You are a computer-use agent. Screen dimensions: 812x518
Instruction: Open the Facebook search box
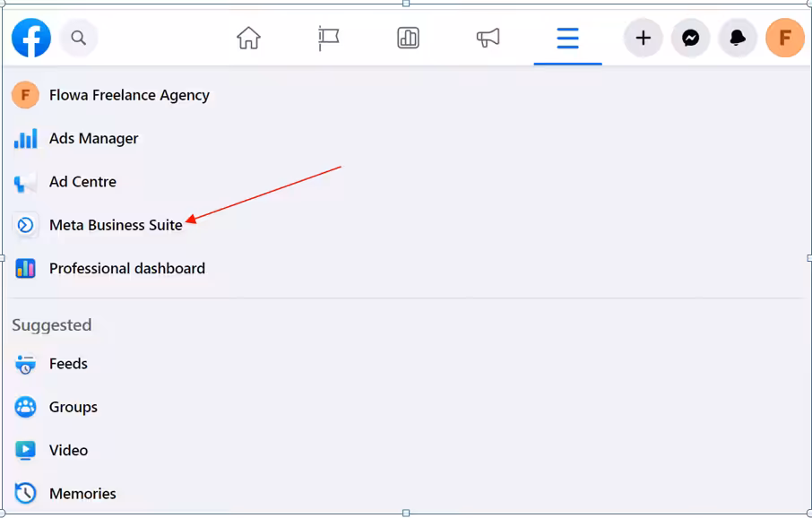[x=79, y=38]
